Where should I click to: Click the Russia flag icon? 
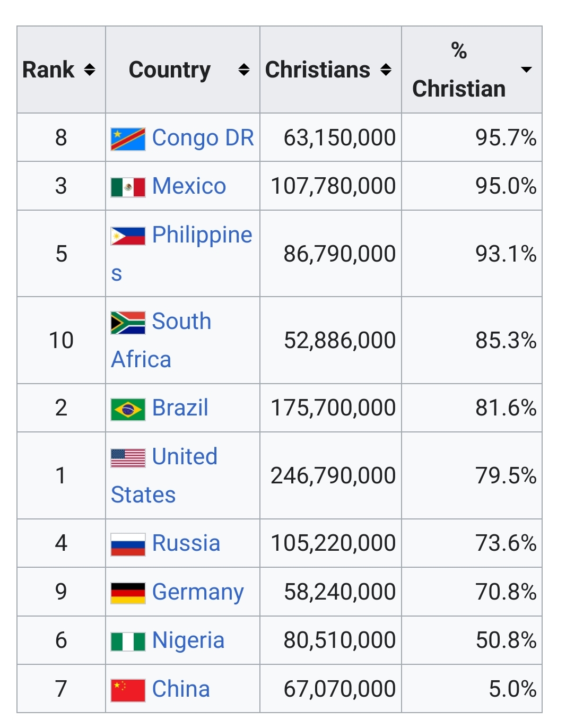coord(128,544)
